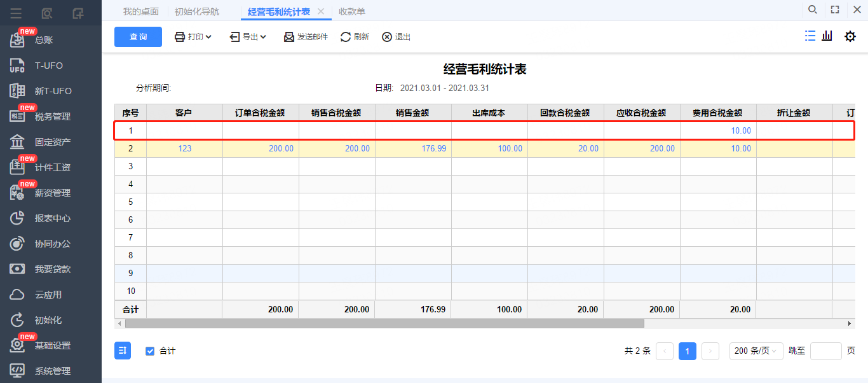Switch to 初始化导航 tab

coord(197,11)
